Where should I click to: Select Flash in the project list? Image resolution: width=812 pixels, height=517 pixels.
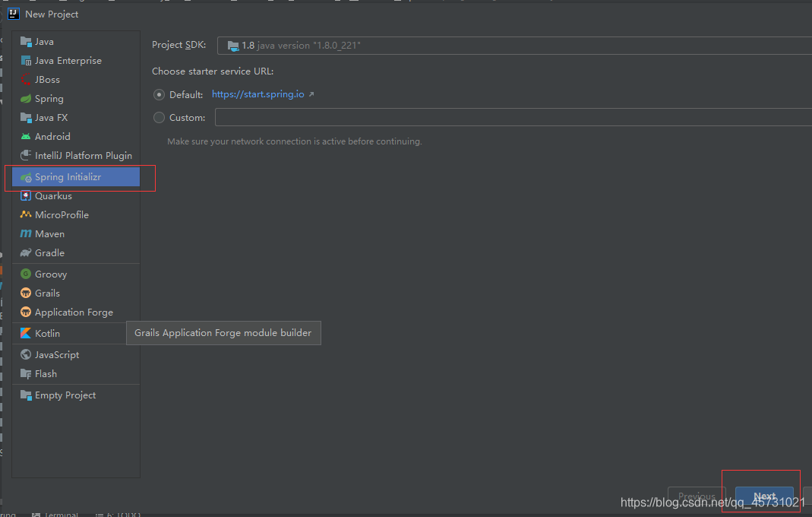pos(76,374)
